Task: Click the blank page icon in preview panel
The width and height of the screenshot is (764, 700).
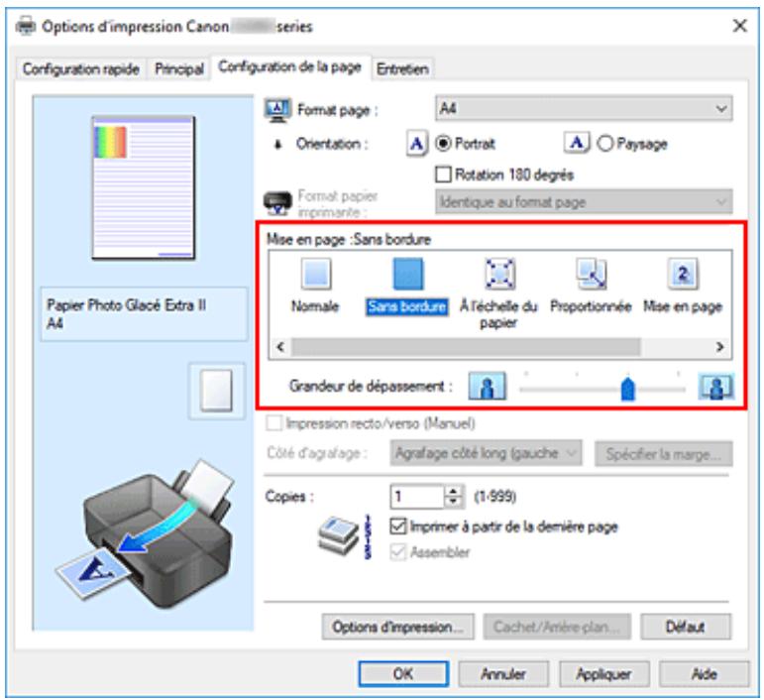Action: click(x=216, y=391)
